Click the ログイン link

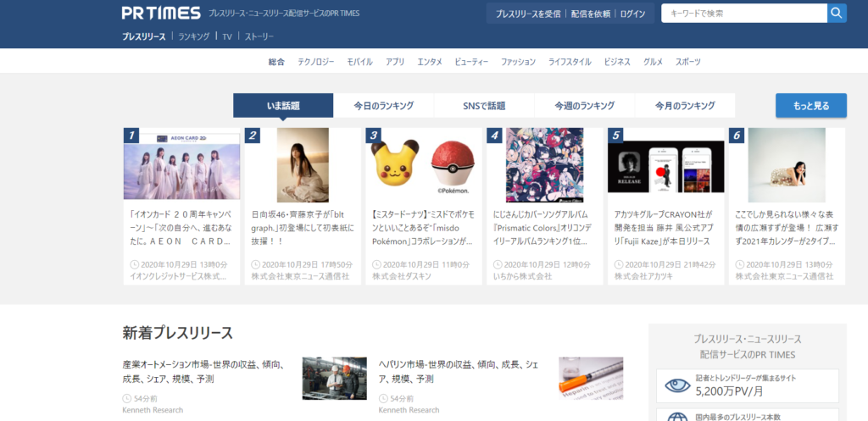(632, 14)
